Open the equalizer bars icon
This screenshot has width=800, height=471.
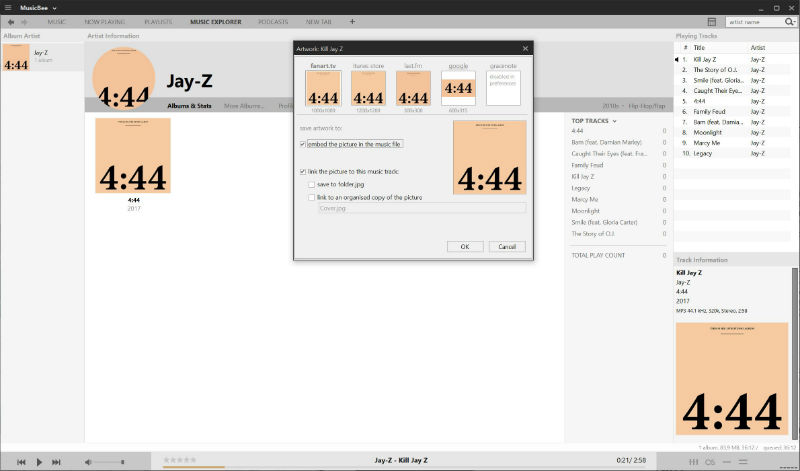(693, 462)
